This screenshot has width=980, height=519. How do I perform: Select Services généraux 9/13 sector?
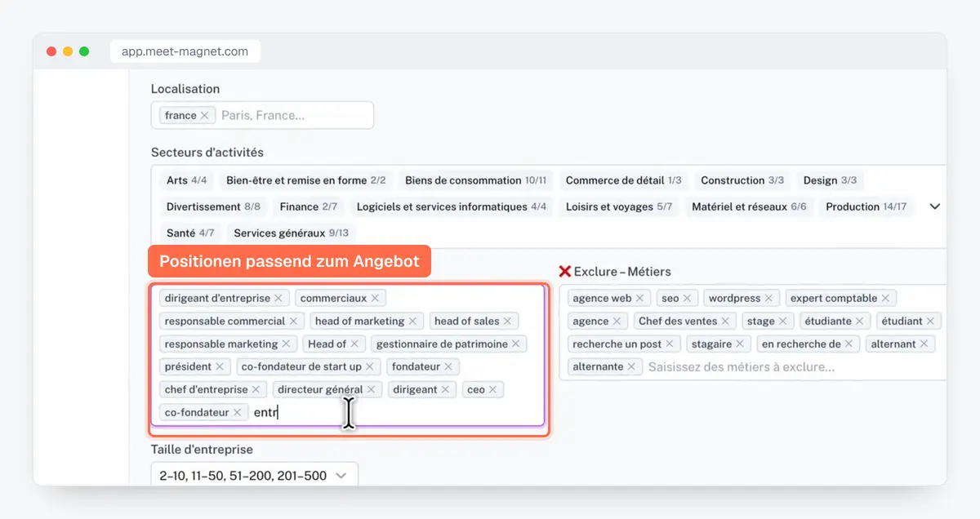pyautogui.click(x=291, y=233)
